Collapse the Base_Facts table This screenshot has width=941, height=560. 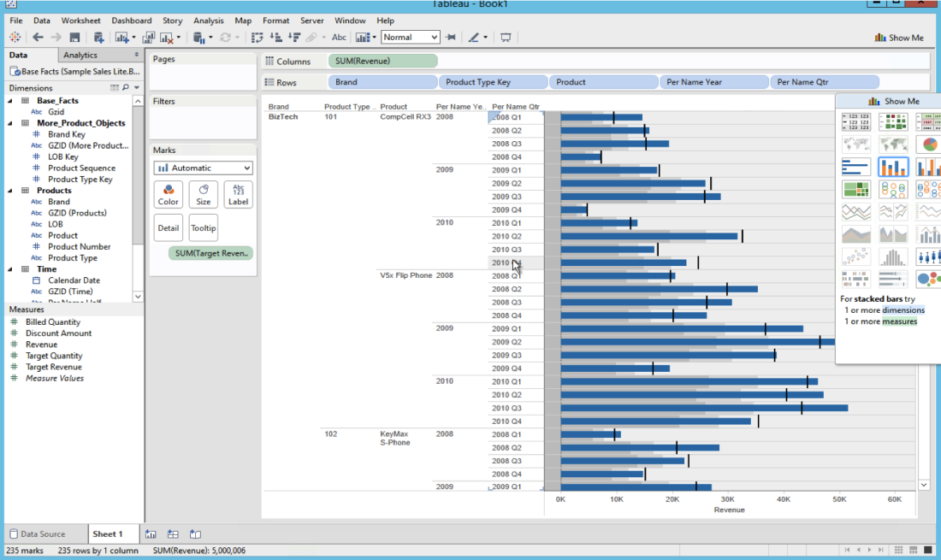[10, 101]
